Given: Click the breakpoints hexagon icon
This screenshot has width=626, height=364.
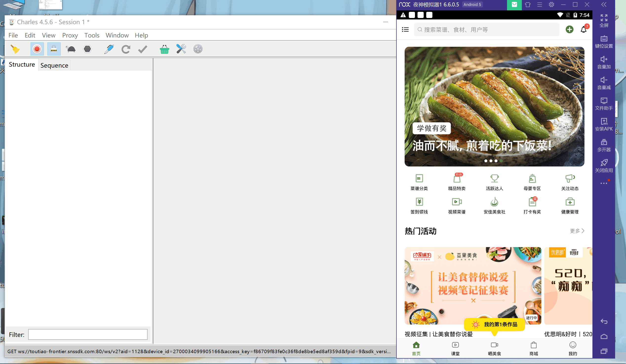Looking at the screenshot, I should [x=87, y=49].
